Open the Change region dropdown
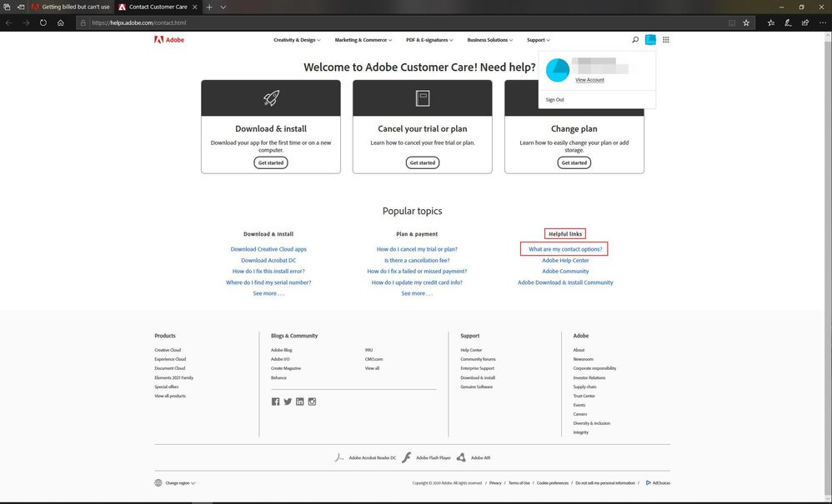 (x=180, y=483)
